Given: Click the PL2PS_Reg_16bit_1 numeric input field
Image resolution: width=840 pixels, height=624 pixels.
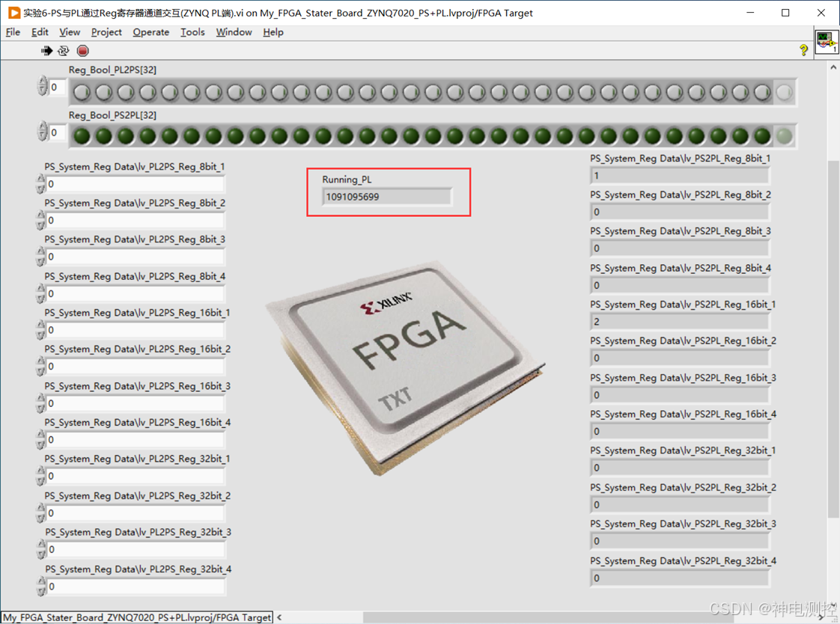Looking at the screenshot, I should [135, 330].
